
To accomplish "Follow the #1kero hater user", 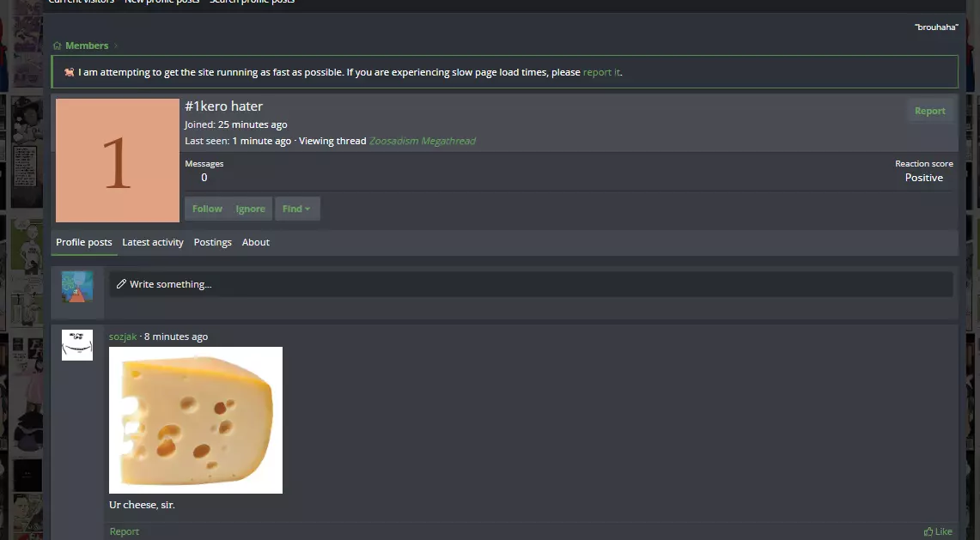I will click(207, 209).
